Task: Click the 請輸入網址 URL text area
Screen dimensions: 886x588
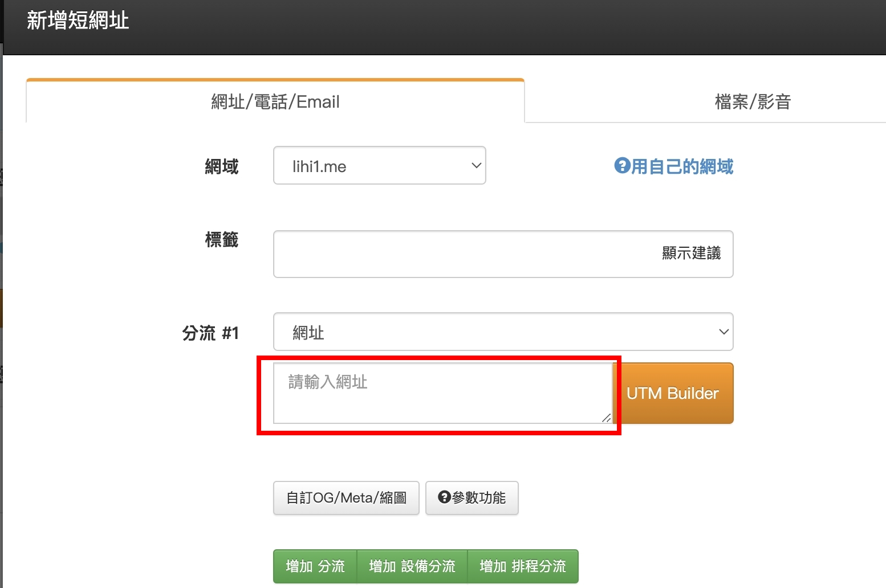Action: coord(439,393)
